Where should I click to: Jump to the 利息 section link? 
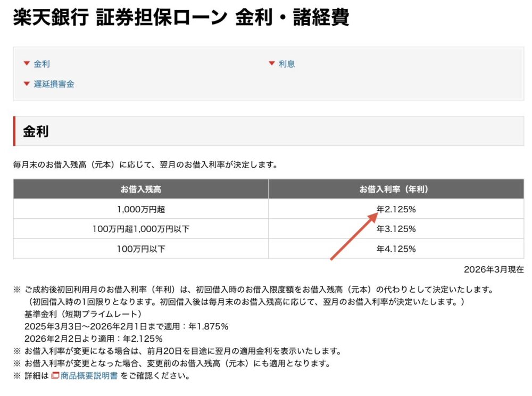[287, 64]
